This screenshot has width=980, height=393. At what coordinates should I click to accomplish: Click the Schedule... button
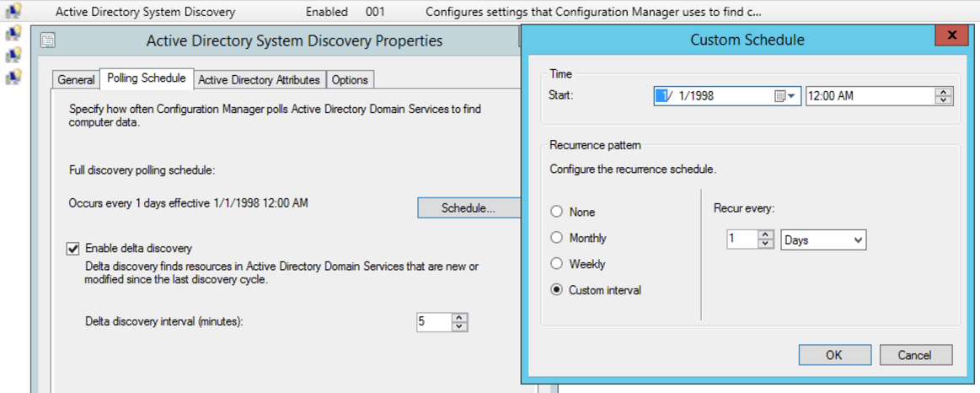pyautogui.click(x=469, y=208)
